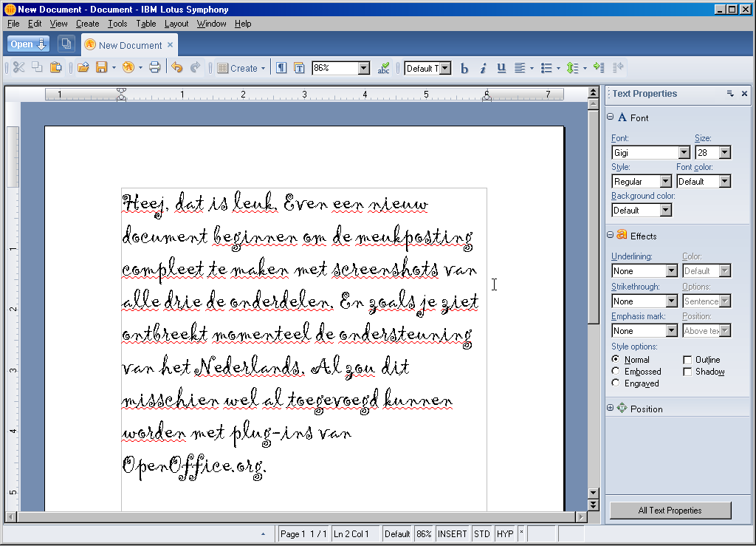The height and width of the screenshot is (546, 756).
Task: Open the zoom 86% dropdown
Action: (x=364, y=68)
